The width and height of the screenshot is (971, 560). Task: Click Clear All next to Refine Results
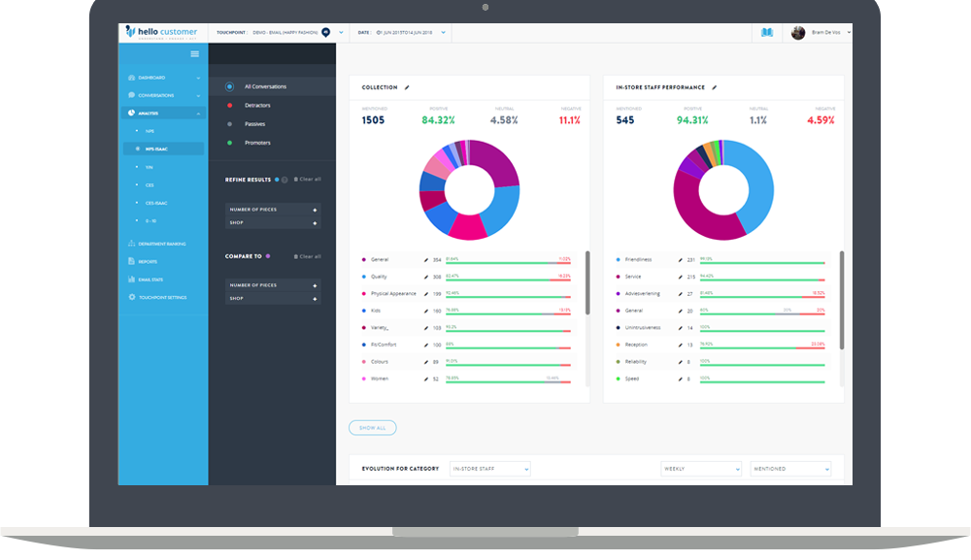306,179
